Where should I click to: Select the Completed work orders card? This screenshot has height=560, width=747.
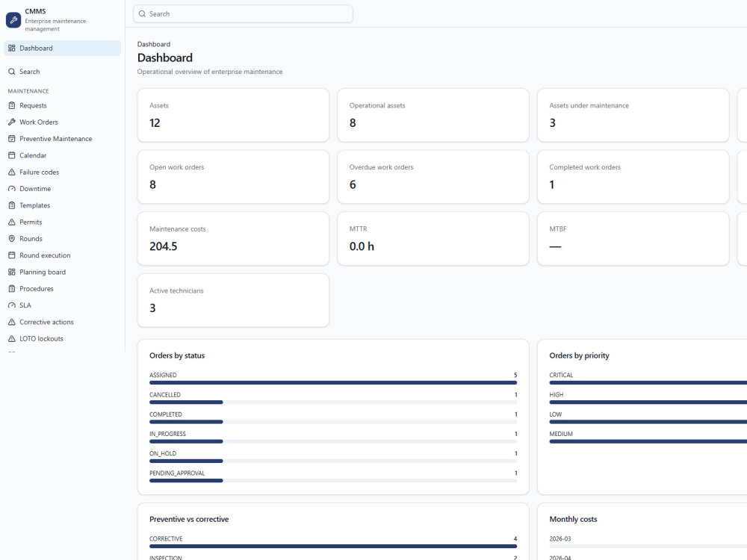pyautogui.click(x=633, y=177)
